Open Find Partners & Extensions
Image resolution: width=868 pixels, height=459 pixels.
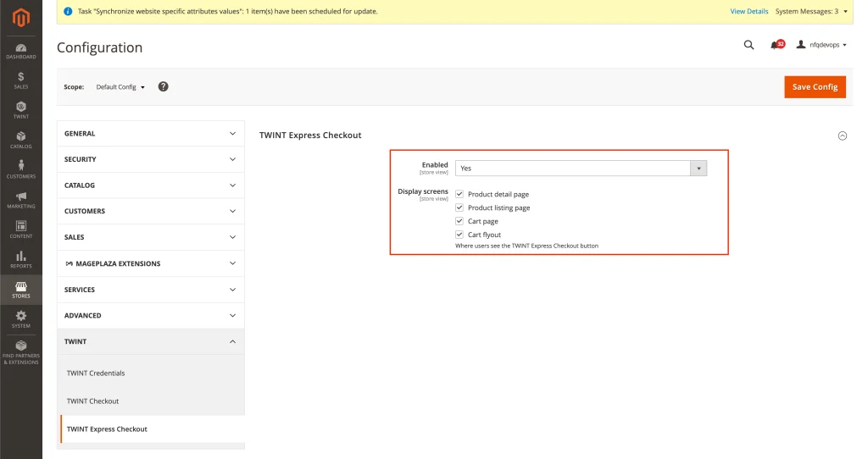pyautogui.click(x=21, y=352)
